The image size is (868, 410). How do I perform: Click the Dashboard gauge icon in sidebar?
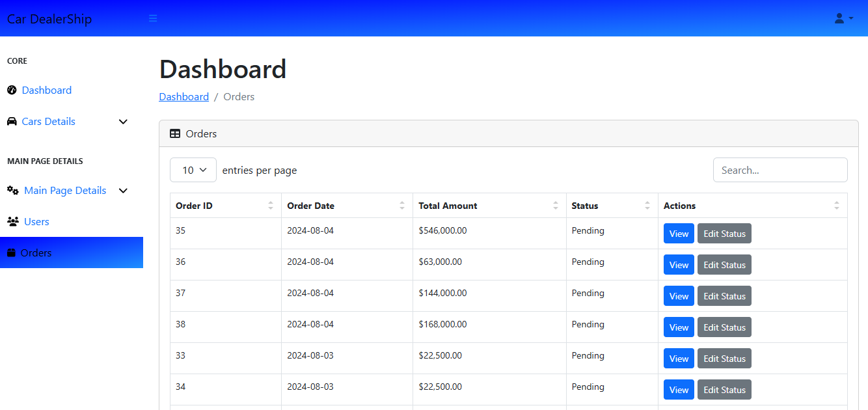click(12, 90)
